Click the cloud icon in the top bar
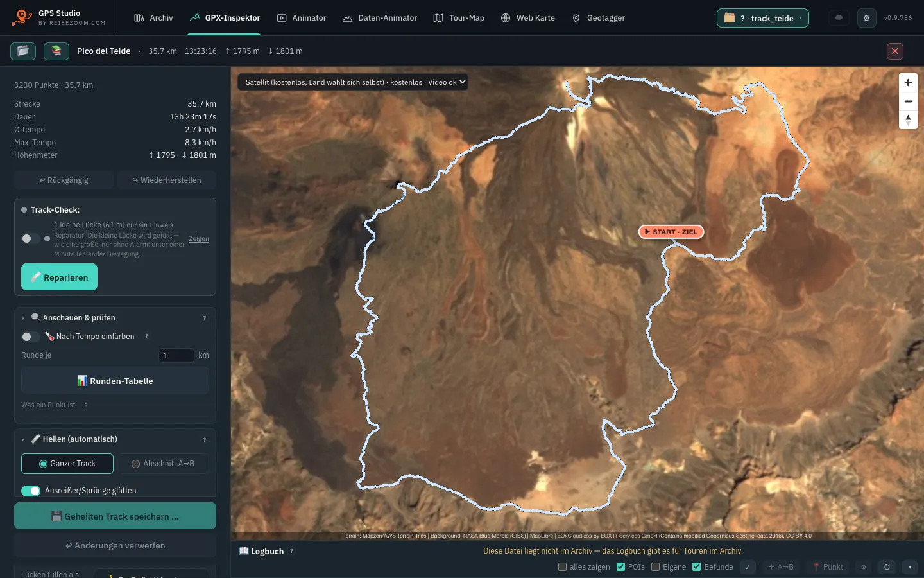 [839, 18]
